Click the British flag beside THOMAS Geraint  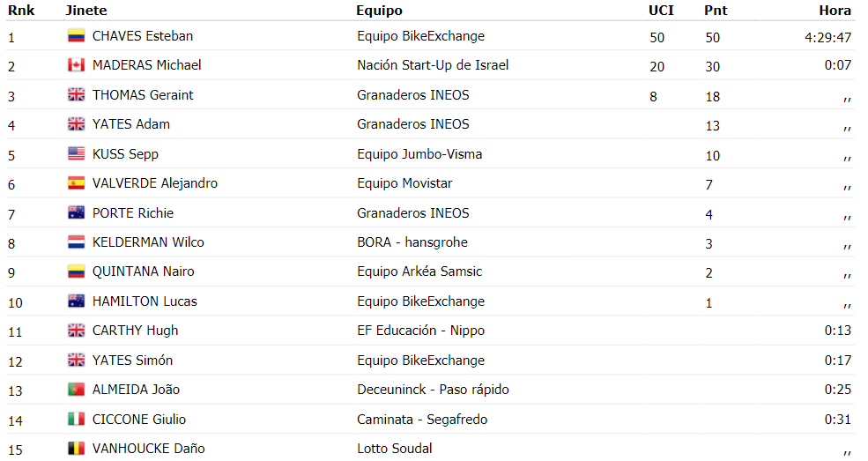pos(76,94)
